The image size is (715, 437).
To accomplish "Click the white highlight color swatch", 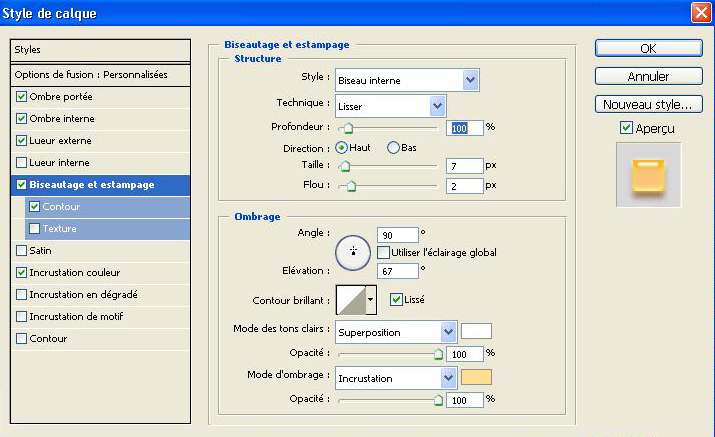I will pyautogui.click(x=476, y=331).
